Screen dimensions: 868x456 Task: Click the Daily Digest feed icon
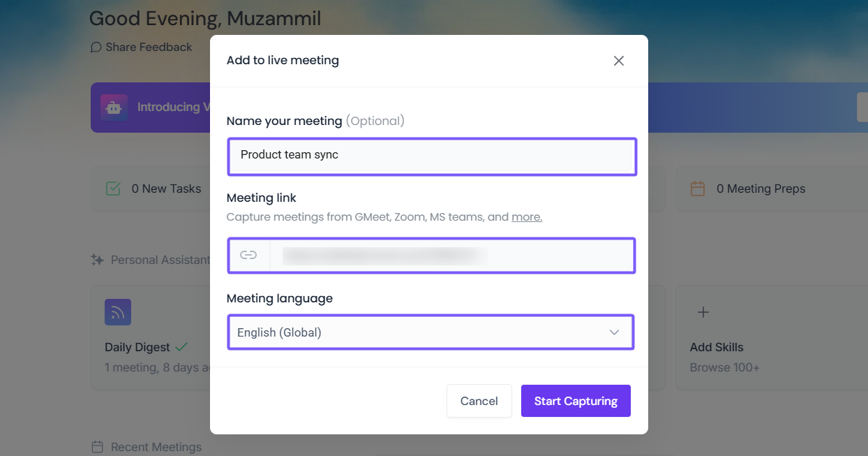[x=118, y=312]
